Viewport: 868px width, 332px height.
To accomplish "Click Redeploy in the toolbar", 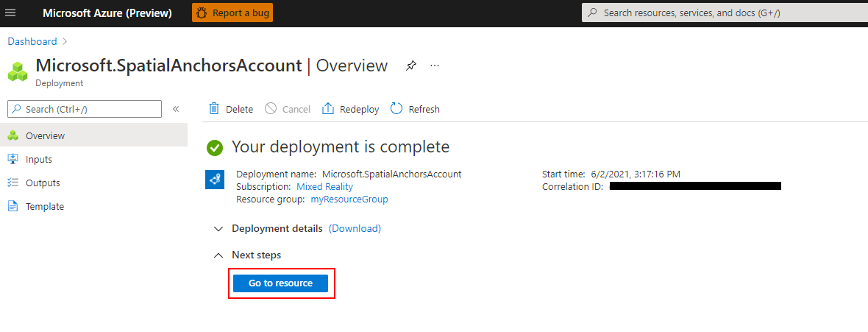I will [350, 109].
